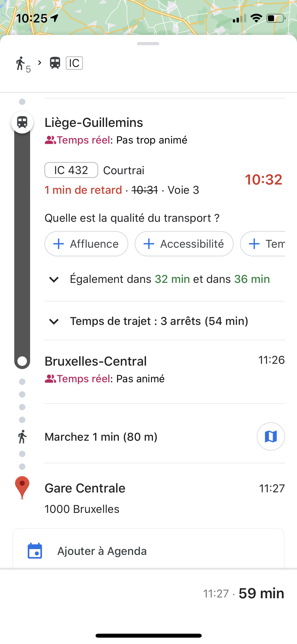Open the Bruxelles-Central station entry
This screenshot has width=297, height=644.
point(96,361)
